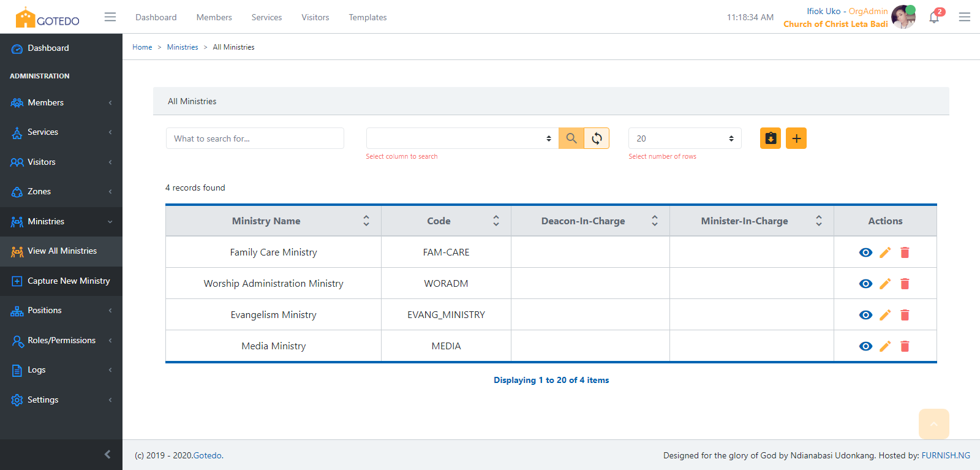Open the FURNISH.NG footer link
The height and width of the screenshot is (470, 980).
coord(946,455)
